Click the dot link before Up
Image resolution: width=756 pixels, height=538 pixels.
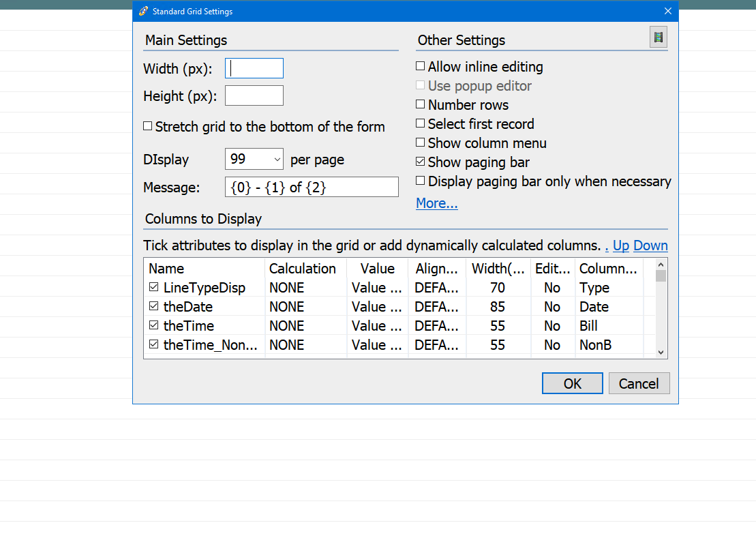(x=607, y=248)
